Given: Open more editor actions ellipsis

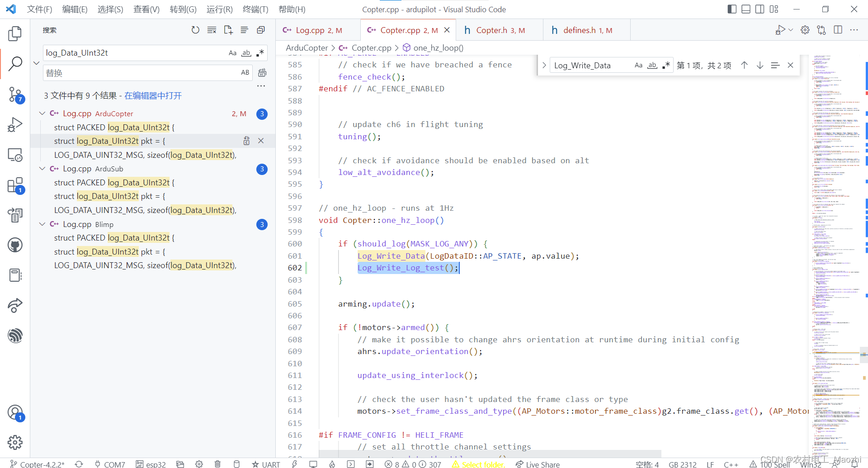Looking at the screenshot, I should point(854,30).
